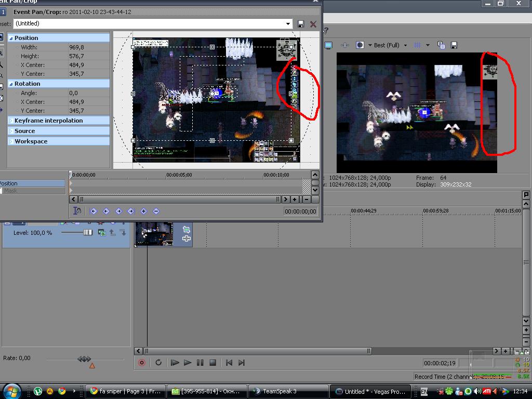Zoom in the Pan/Crop keyframe timeline

click(295, 199)
